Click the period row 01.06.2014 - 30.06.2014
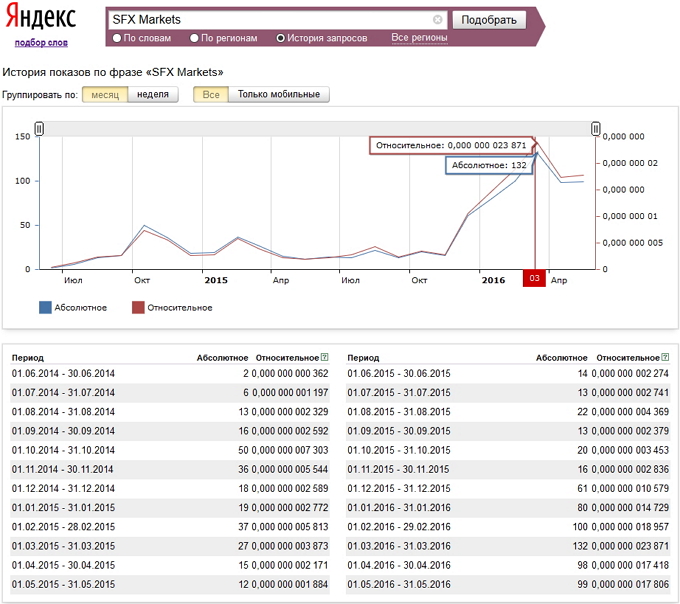Viewport: 680px width, 604px height. (x=170, y=373)
